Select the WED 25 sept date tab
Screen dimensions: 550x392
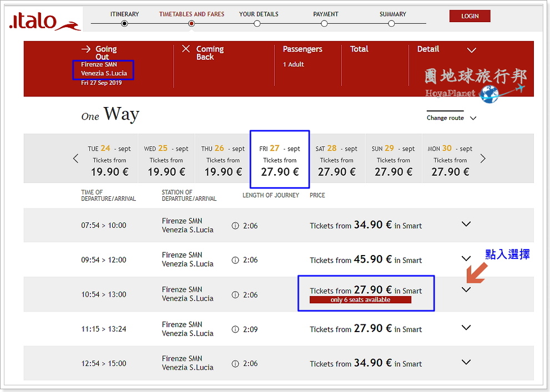(x=166, y=159)
